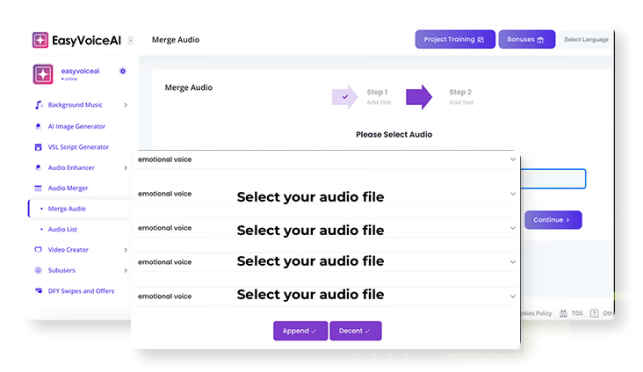Expand the Video Creator submenu chevron
The image size is (643, 372).
click(x=126, y=249)
